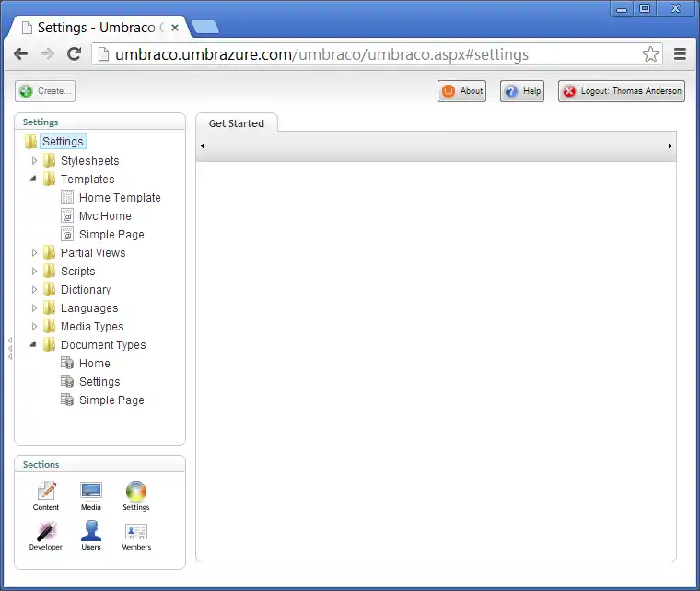Viewport: 700px width, 591px height.
Task: Open Home Template in the tree
Action: 120,198
